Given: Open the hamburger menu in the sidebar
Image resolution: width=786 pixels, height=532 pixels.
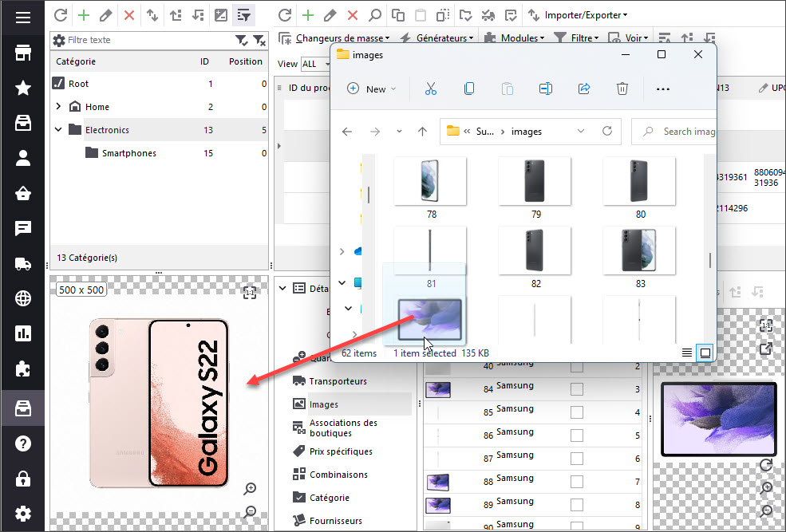Looking at the screenshot, I should click(x=23, y=18).
